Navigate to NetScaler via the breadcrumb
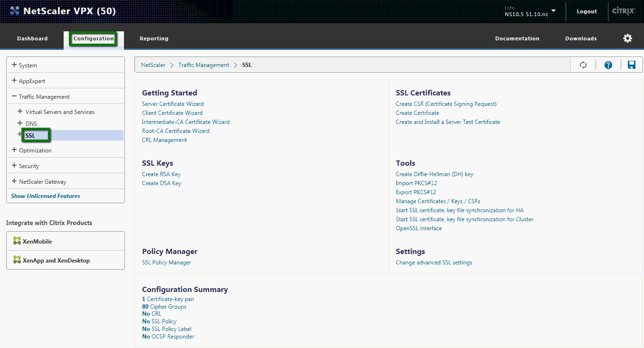Image resolution: width=644 pixels, height=348 pixels. (x=153, y=65)
